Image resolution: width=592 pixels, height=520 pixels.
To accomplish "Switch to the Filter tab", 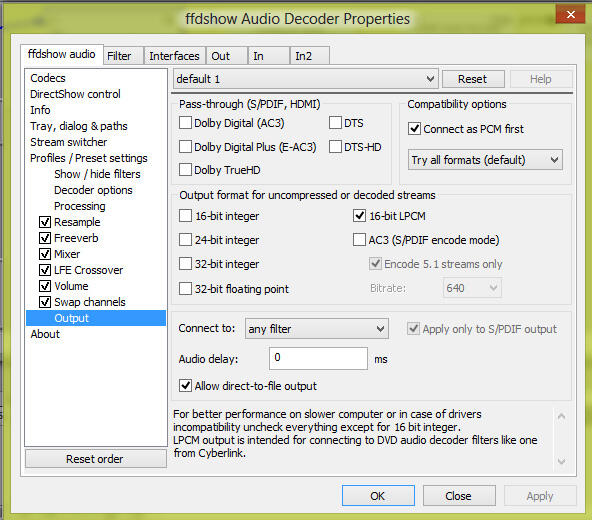I will pos(123,56).
